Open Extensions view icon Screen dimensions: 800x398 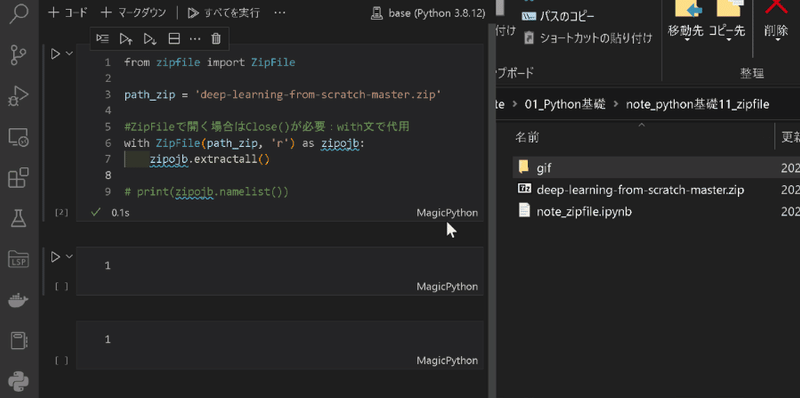click(19, 179)
